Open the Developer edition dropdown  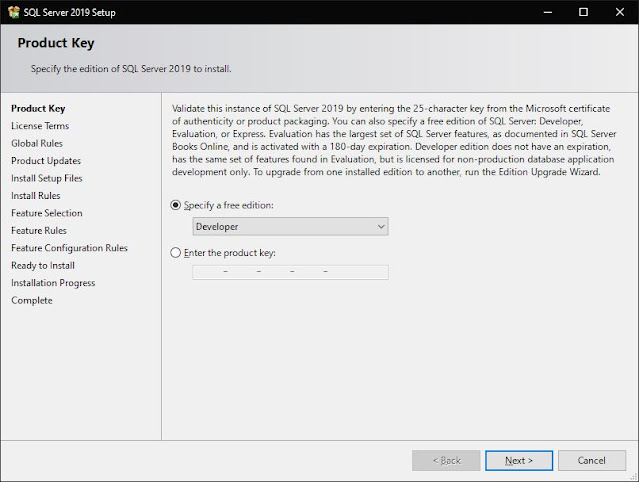(x=290, y=227)
